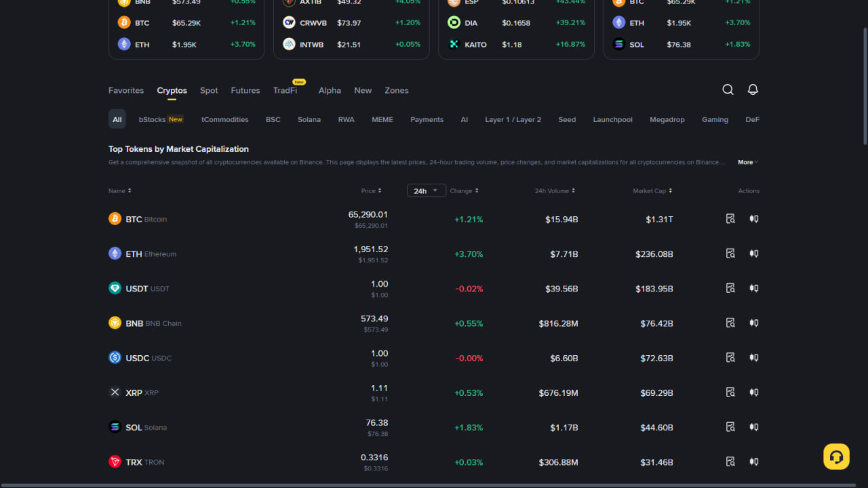Click the trade candlestick icon in the Bitcoin table row
Image resolution: width=868 pixels, height=488 pixels.
[753, 219]
